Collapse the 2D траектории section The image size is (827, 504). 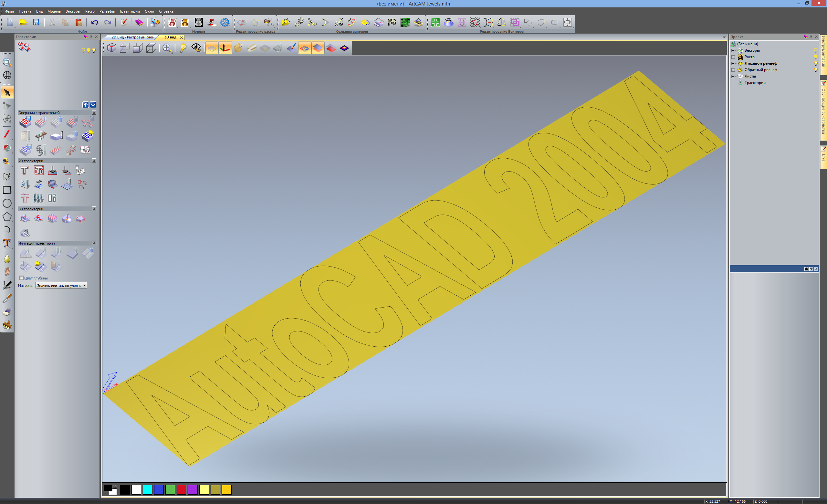94,161
